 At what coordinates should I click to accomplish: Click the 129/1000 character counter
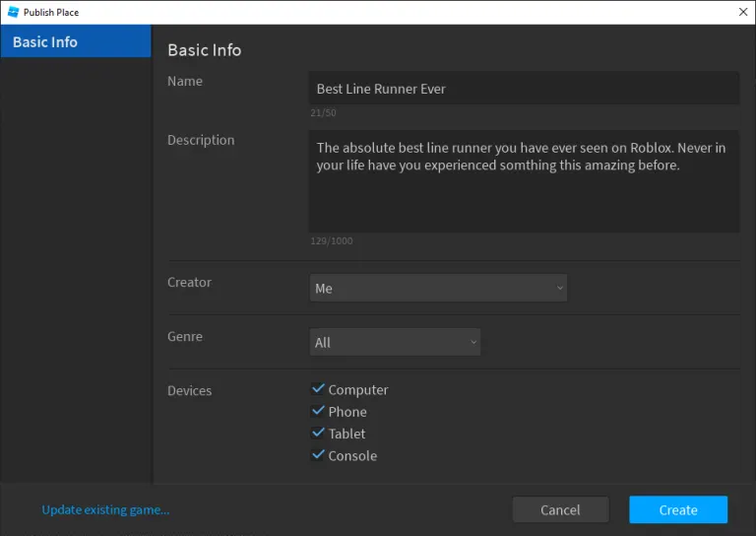pos(332,240)
